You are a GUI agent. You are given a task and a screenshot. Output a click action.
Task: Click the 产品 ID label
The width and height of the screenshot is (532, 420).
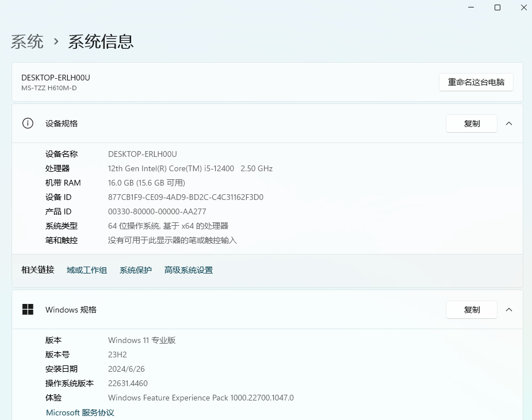pyautogui.click(x=58, y=211)
